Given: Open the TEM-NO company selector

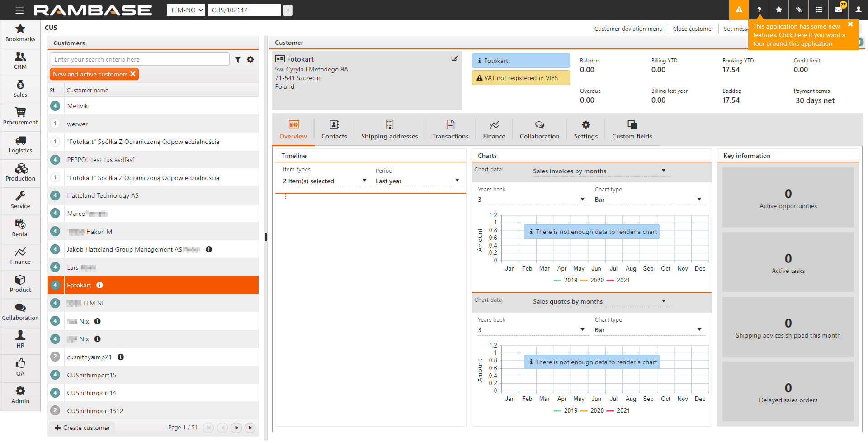Looking at the screenshot, I should click(186, 10).
